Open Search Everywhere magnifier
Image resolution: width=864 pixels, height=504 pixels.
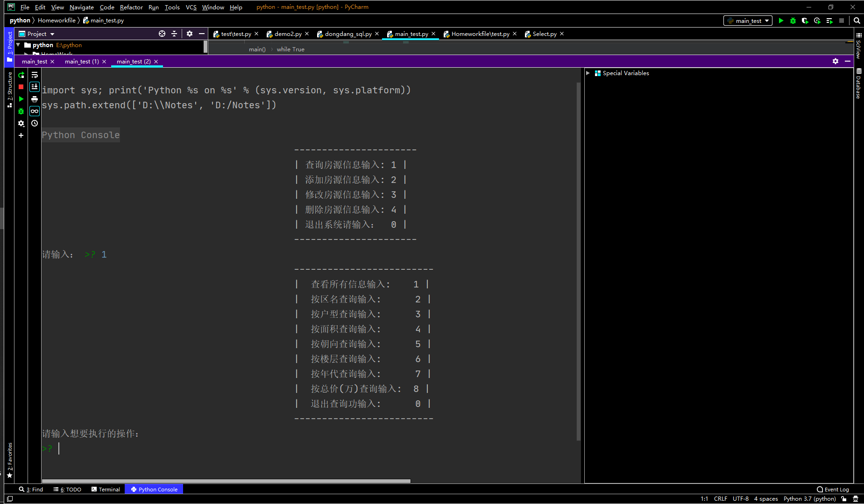[857, 21]
